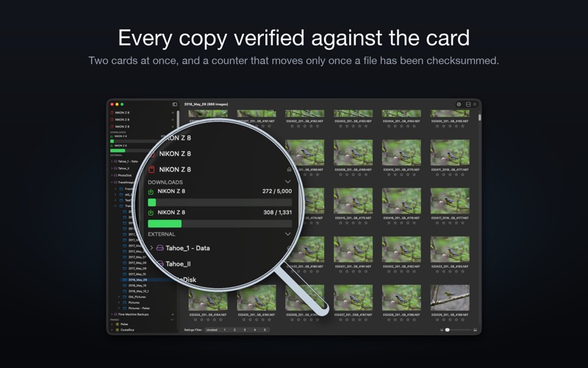Click the Tahoe_1 - Data drive icon
The image size is (588, 368).
115,161
